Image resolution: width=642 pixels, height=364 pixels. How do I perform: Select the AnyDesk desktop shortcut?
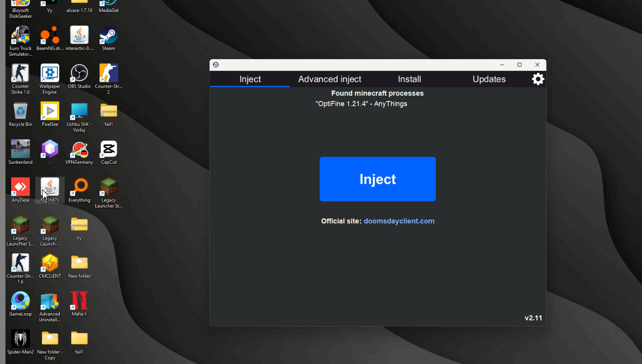tap(20, 190)
